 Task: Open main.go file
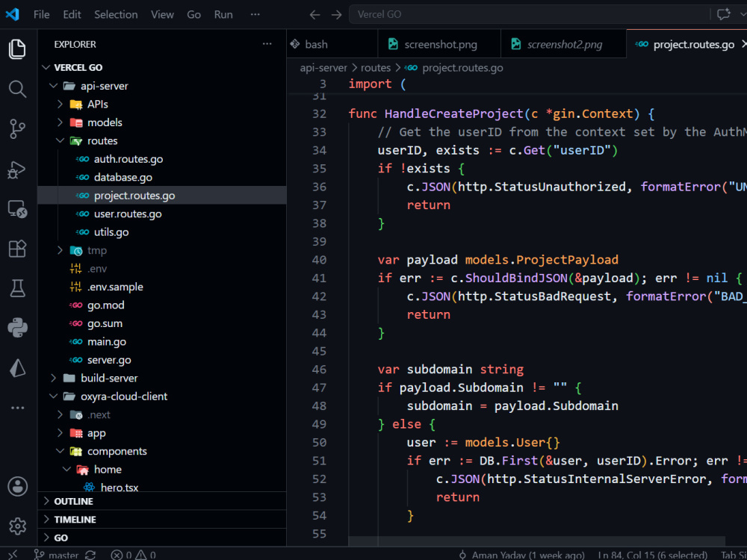click(x=162, y=342)
